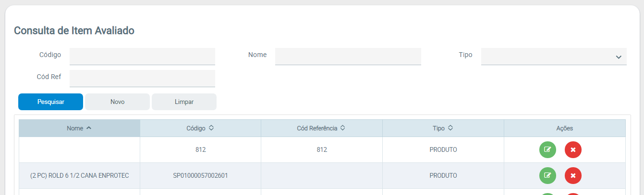
Task: Click the green edit icon for item 812
Action: point(547,150)
